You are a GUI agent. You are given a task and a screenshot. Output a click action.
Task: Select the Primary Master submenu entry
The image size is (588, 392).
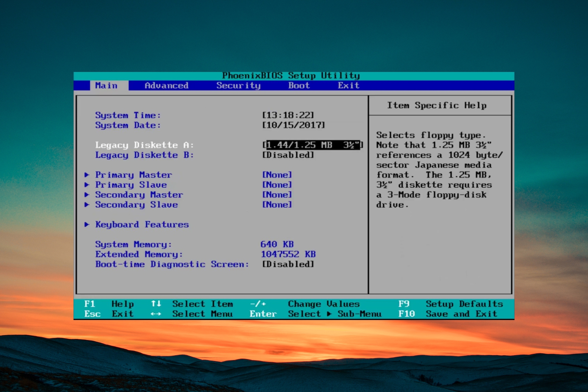coord(134,175)
